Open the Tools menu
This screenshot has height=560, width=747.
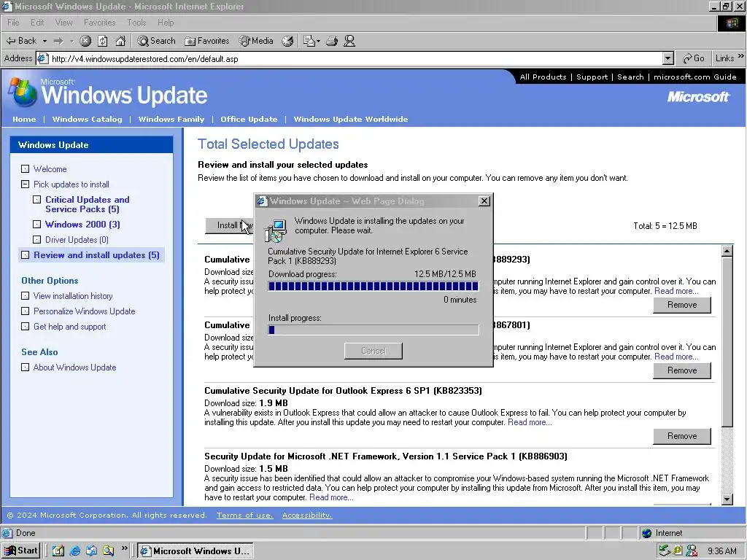[136, 23]
